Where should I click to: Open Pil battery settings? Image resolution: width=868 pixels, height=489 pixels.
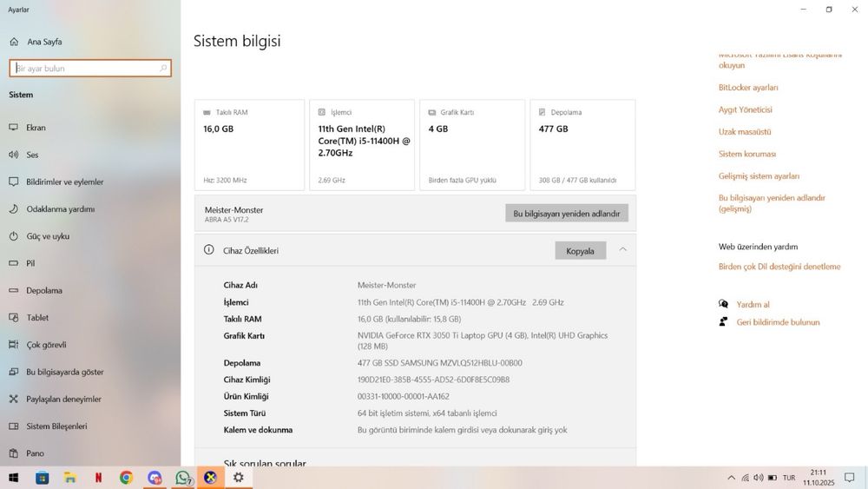[x=30, y=263]
